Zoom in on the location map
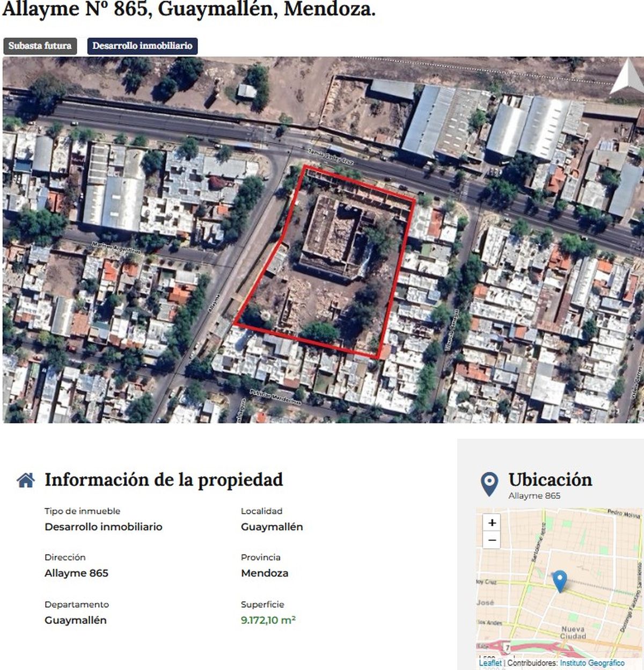The width and height of the screenshot is (644, 670). tap(492, 522)
